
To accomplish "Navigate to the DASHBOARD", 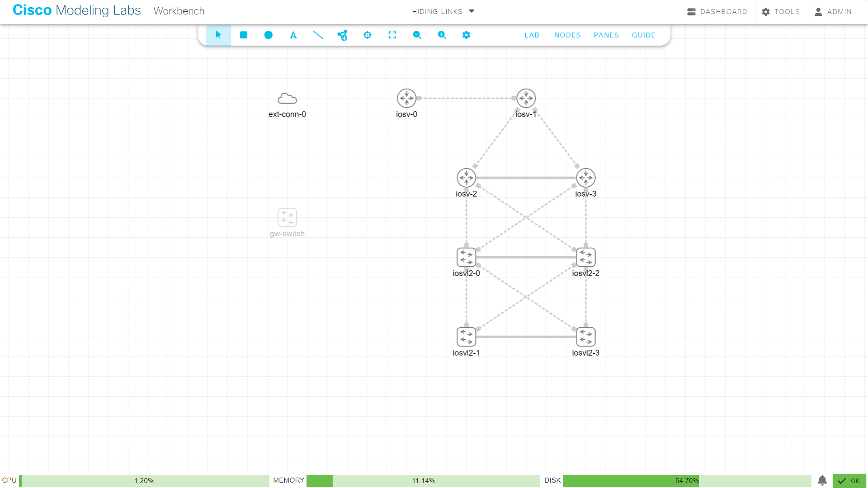I will click(717, 11).
